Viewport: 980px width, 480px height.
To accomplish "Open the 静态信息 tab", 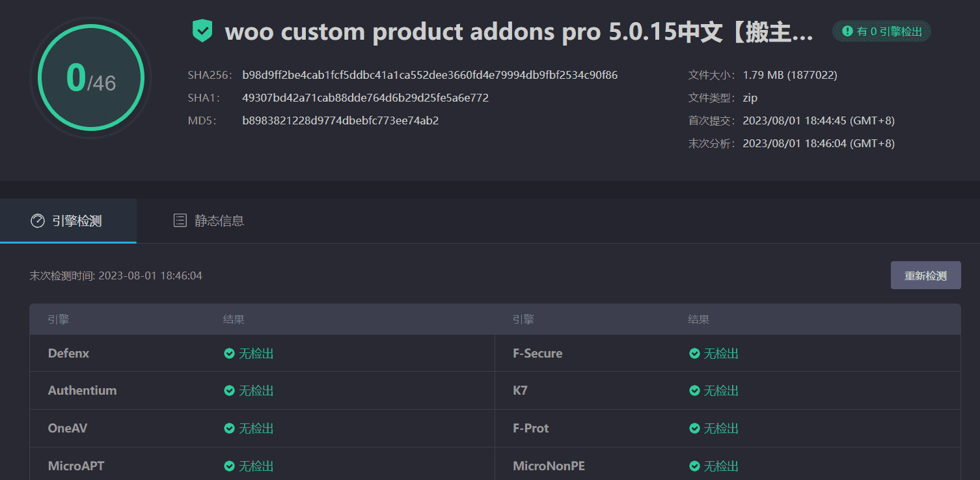I will pos(208,221).
